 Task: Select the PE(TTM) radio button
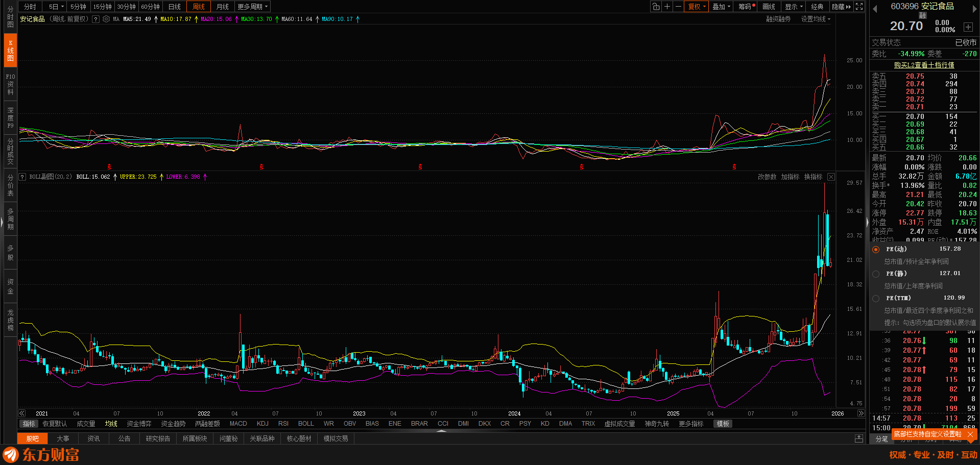(876, 299)
